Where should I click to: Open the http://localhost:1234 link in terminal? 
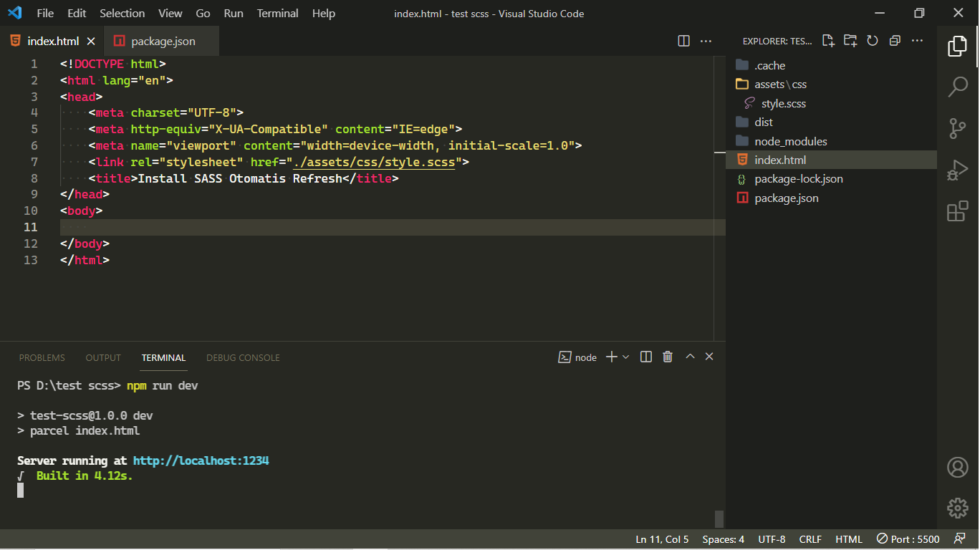[201, 461]
